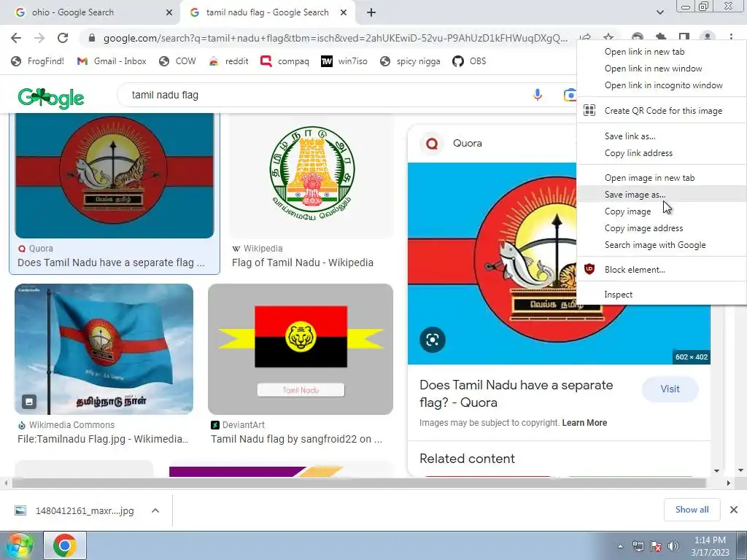Click the preview panel scroll down arrow

[716, 470]
